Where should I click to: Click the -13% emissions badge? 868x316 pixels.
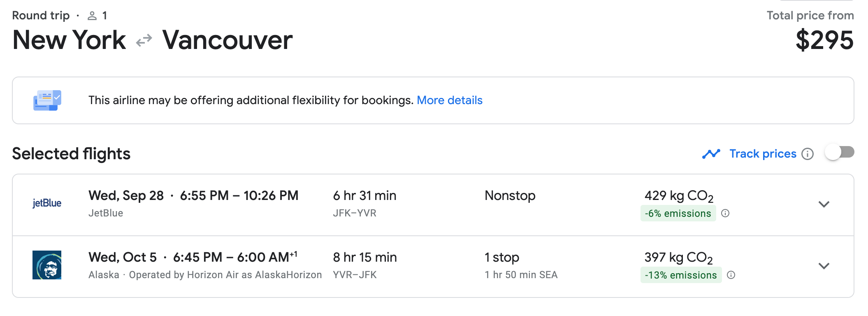pyautogui.click(x=680, y=275)
